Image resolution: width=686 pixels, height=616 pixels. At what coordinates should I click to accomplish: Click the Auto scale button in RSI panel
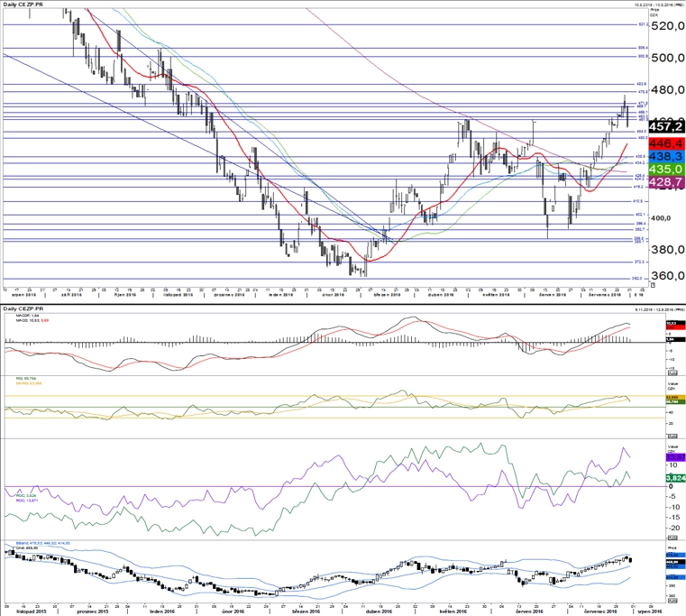point(672,436)
